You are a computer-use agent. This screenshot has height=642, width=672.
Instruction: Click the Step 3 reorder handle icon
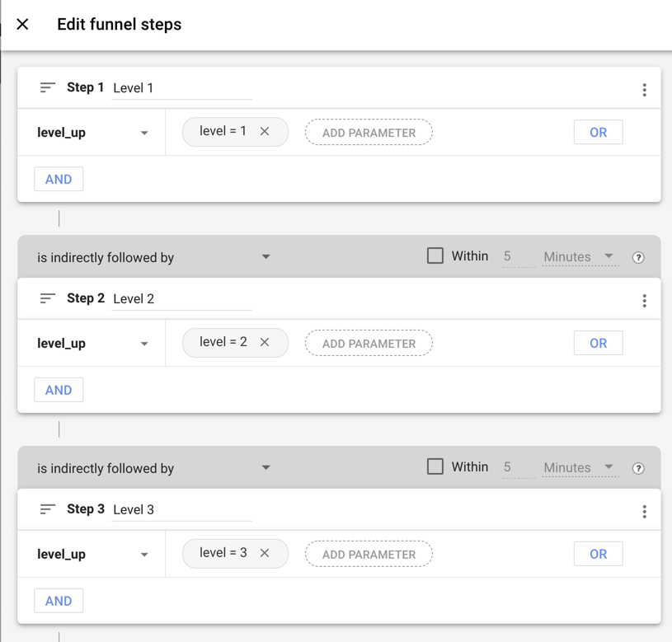click(x=48, y=509)
